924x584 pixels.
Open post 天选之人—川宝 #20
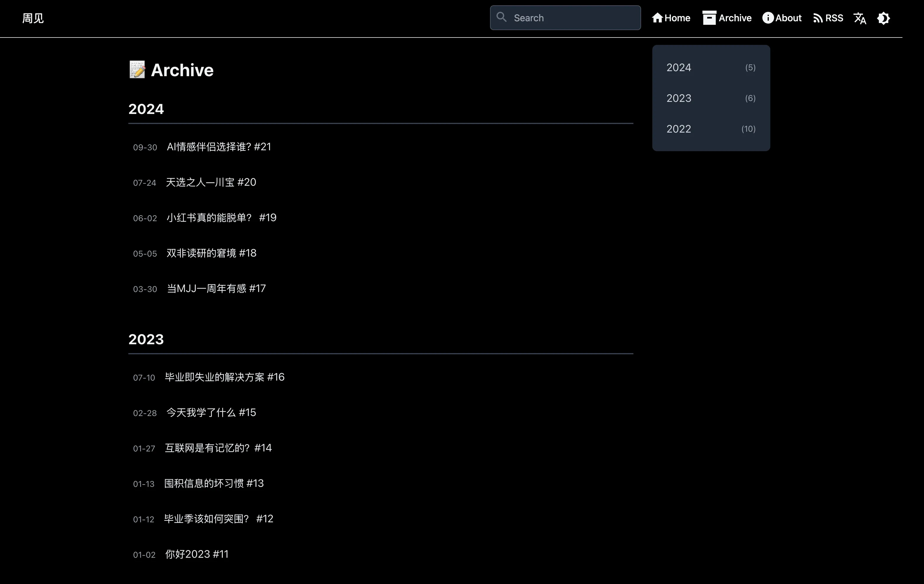pos(211,182)
